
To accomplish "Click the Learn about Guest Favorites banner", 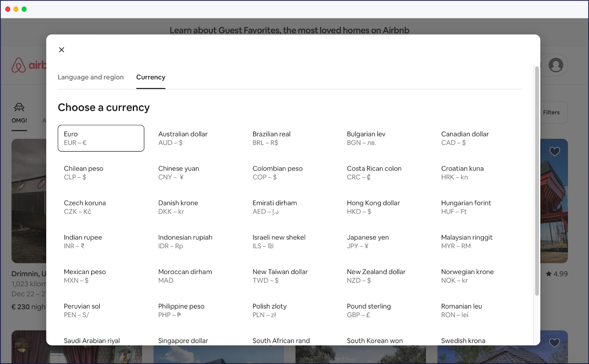I will (x=289, y=31).
